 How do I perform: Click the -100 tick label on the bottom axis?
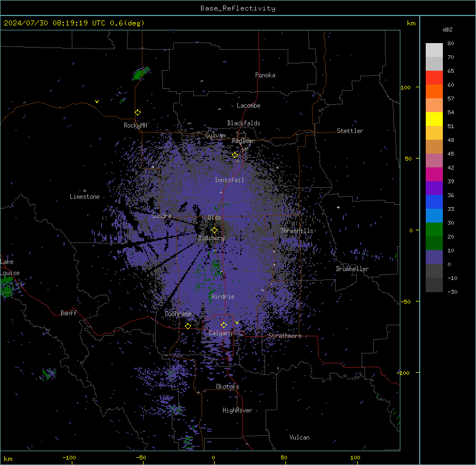click(x=69, y=457)
